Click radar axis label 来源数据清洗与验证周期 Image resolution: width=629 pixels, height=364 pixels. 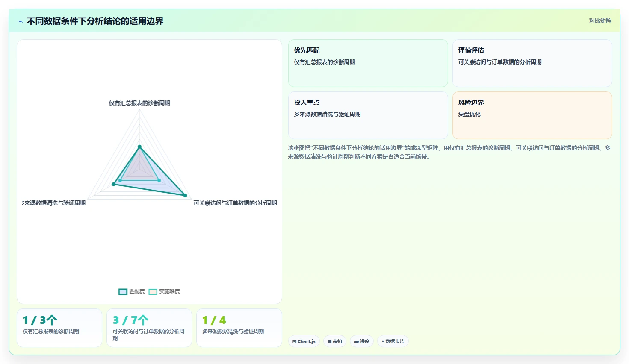click(x=54, y=203)
